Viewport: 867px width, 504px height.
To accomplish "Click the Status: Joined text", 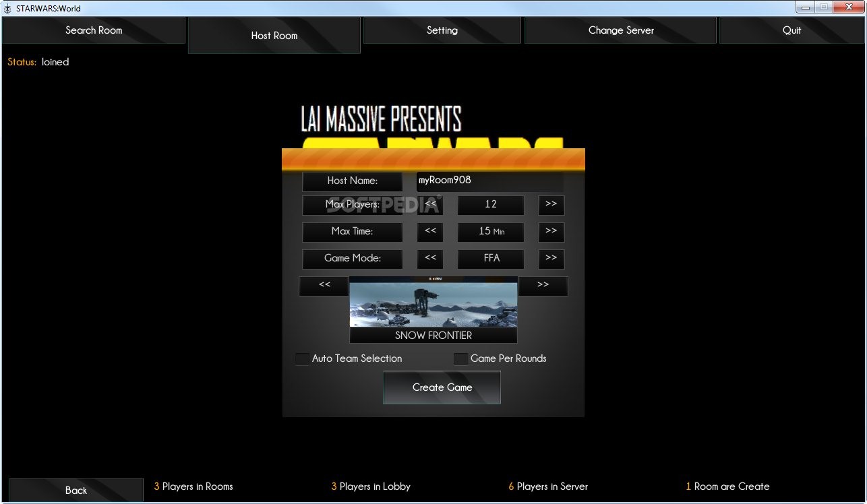I will tap(38, 62).
